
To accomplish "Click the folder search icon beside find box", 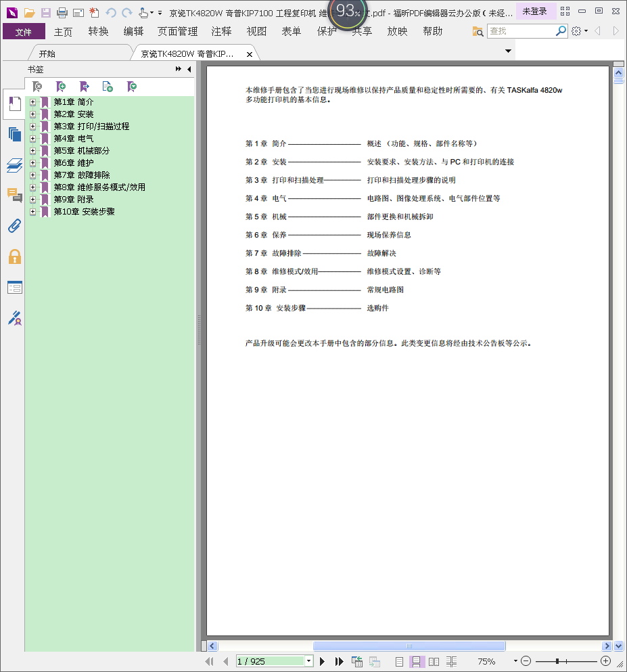I will pos(478,31).
